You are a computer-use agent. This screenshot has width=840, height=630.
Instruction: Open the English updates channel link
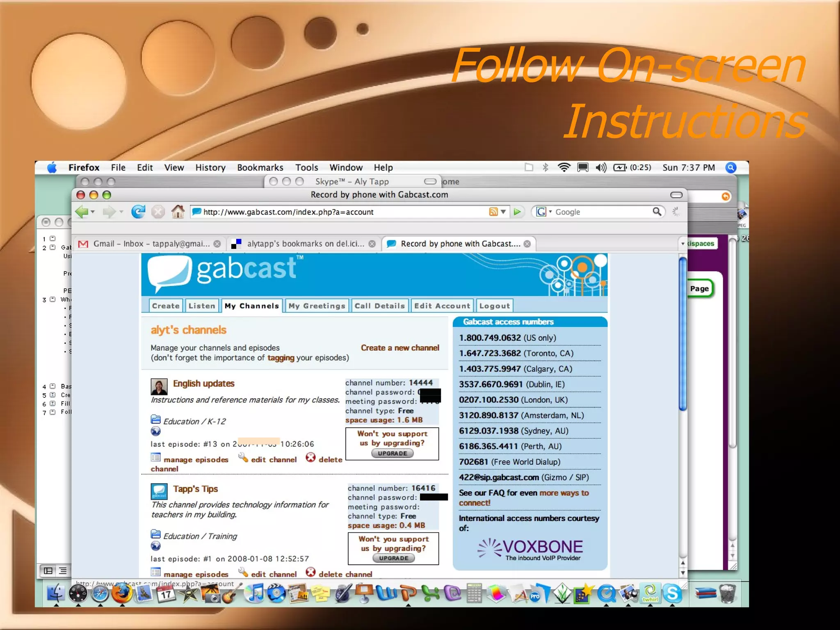[x=203, y=383]
